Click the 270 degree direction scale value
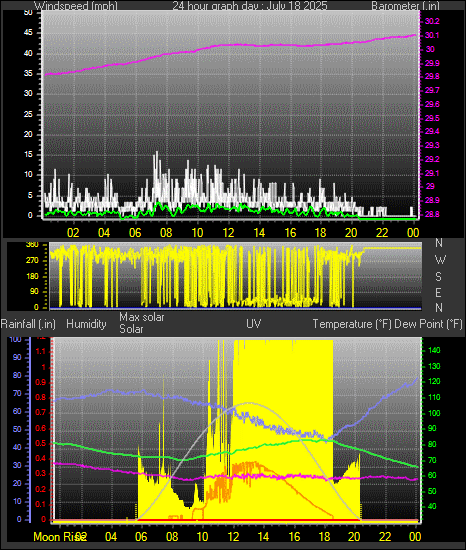The height and width of the screenshot is (550, 466). 32,261
